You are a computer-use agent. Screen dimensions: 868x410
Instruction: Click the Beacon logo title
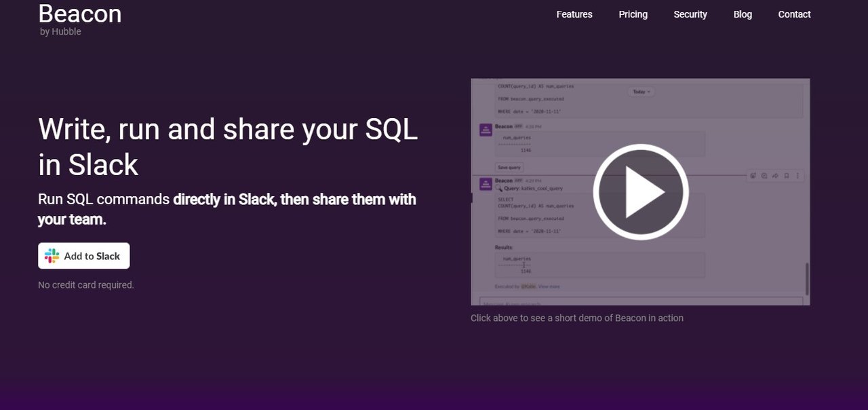pyautogui.click(x=80, y=14)
